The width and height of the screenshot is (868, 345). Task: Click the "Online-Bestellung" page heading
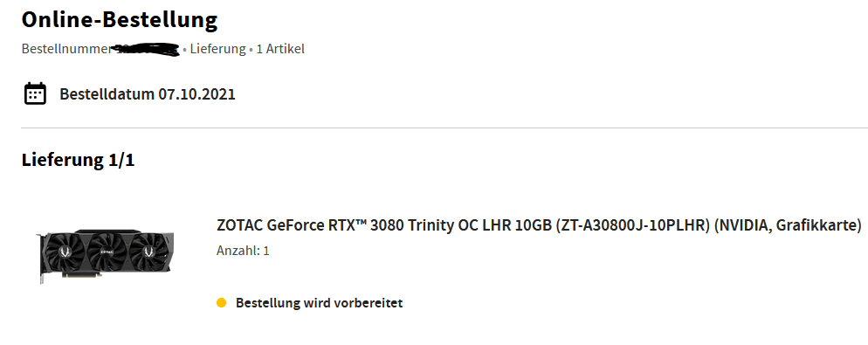coord(120,19)
